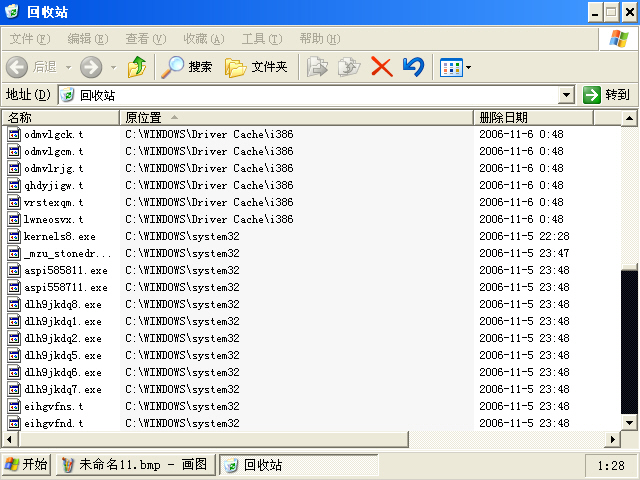Click the dark vertical scrollbar thumb

coord(629,340)
